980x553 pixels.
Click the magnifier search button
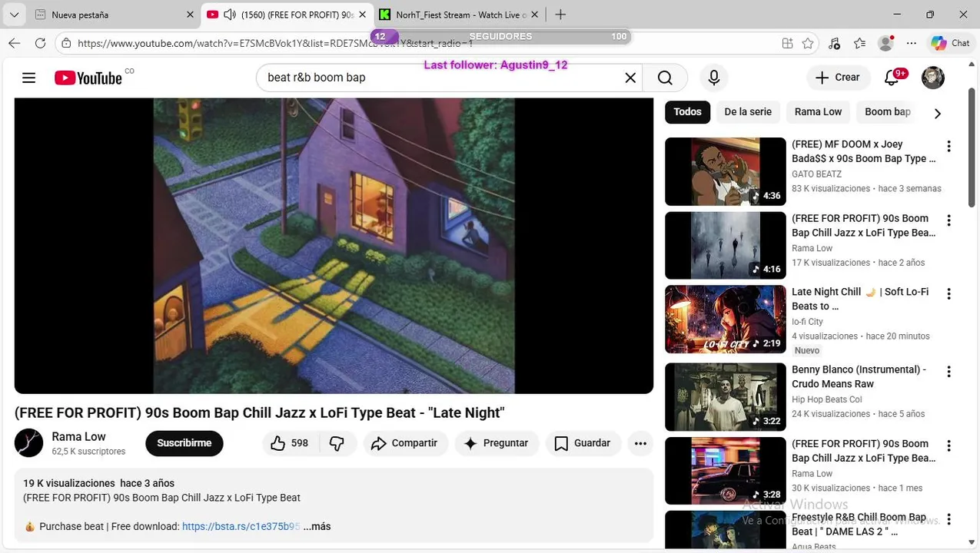click(x=665, y=78)
